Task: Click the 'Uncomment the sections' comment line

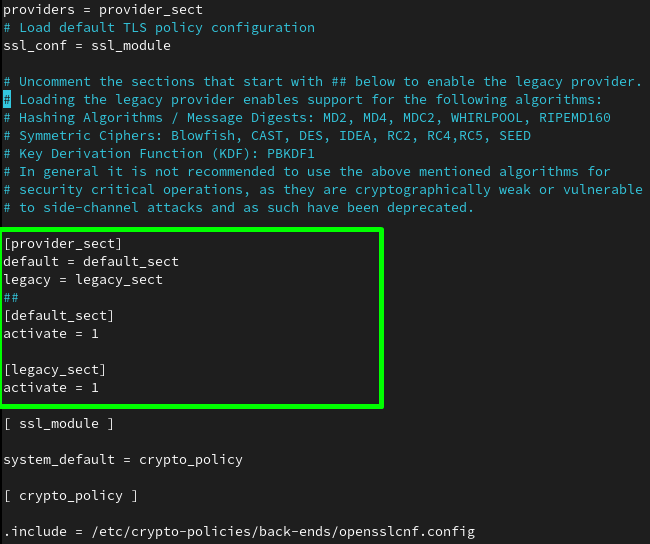Action: [322, 81]
